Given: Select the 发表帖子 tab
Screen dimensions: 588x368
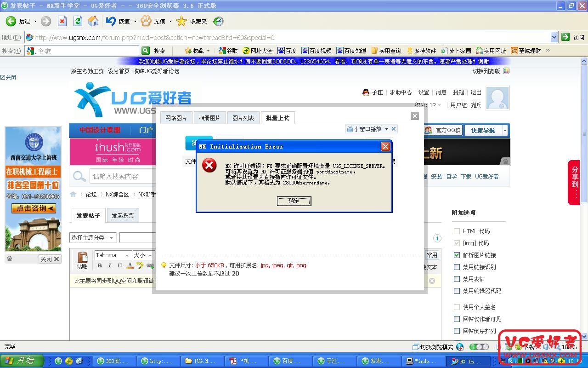Looking at the screenshot, I should (88, 215).
